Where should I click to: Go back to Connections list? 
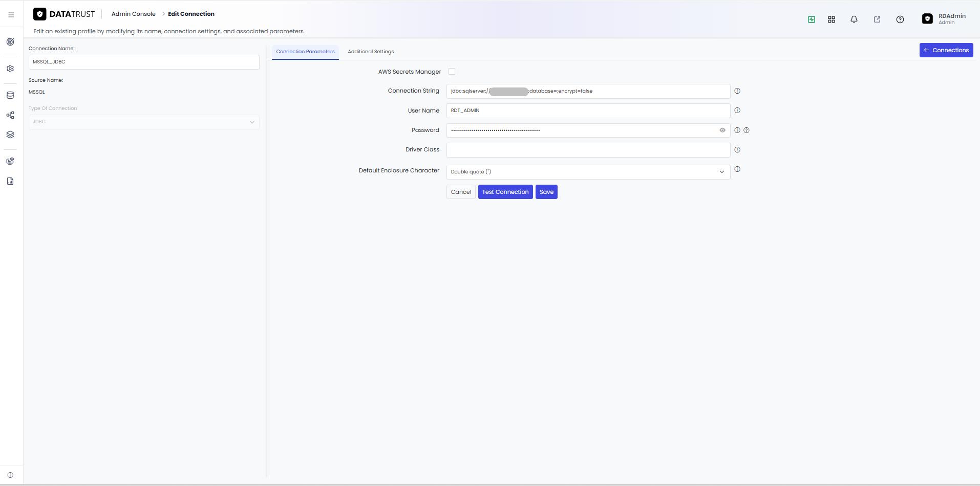click(x=946, y=50)
